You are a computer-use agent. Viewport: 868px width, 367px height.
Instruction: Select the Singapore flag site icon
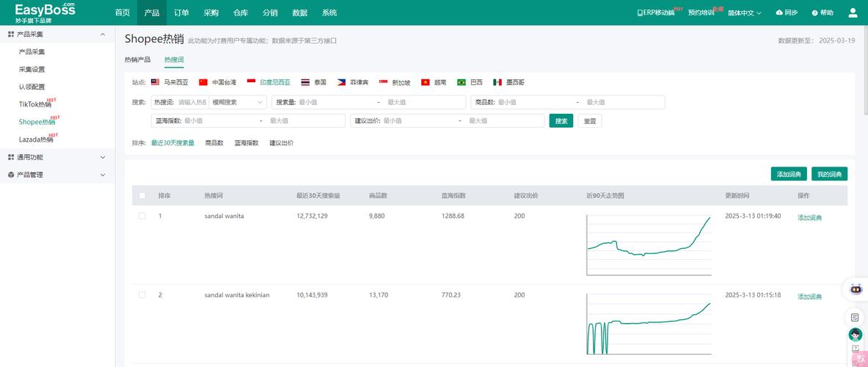pos(383,82)
